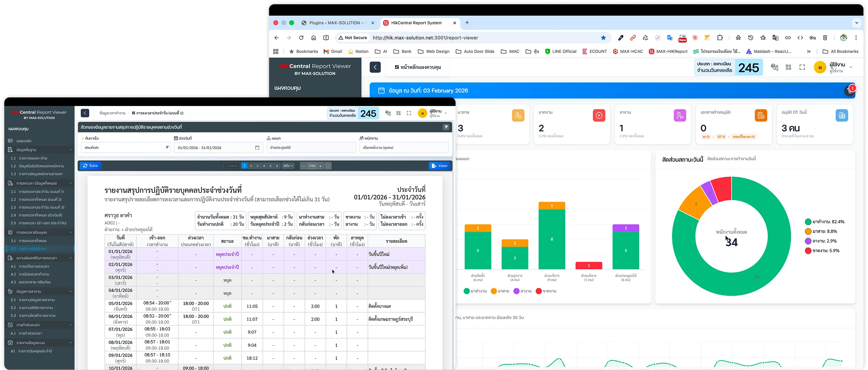
Task: Click the Chrome extensions puzzle icon
Action: point(720,38)
